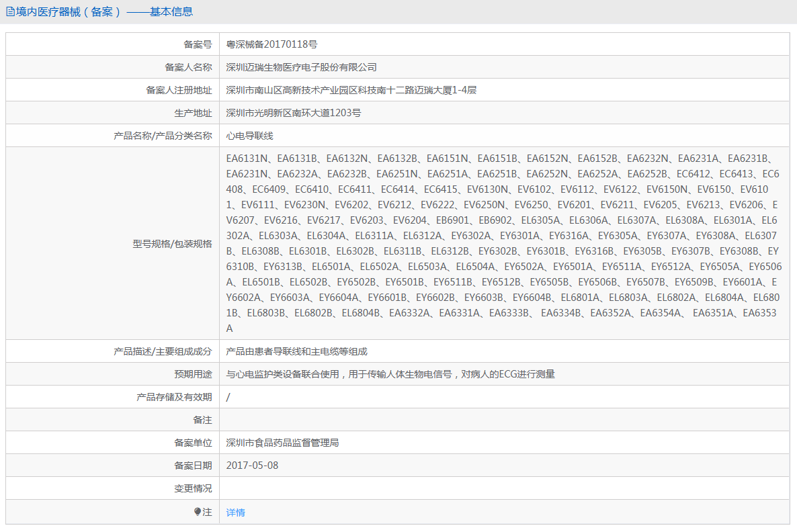Click the label 备案单位
The height and width of the screenshot is (532, 797).
(x=193, y=443)
